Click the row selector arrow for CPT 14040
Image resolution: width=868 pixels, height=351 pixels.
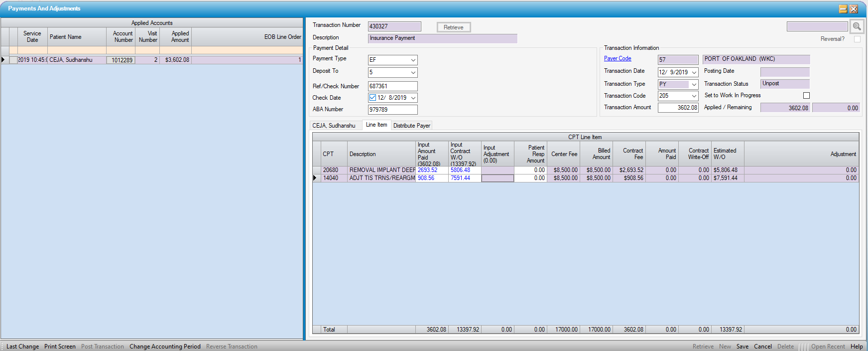click(315, 178)
